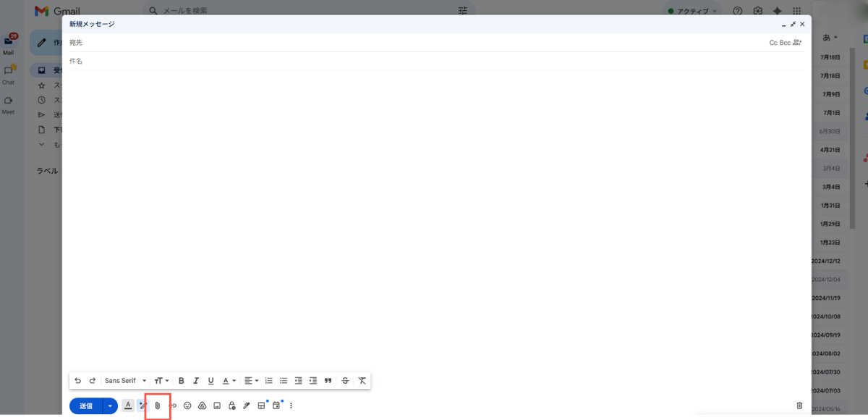The width and height of the screenshot is (868, 420).
Task: Open the Sans Serif font dropdown
Action: [x=125, y=381]
